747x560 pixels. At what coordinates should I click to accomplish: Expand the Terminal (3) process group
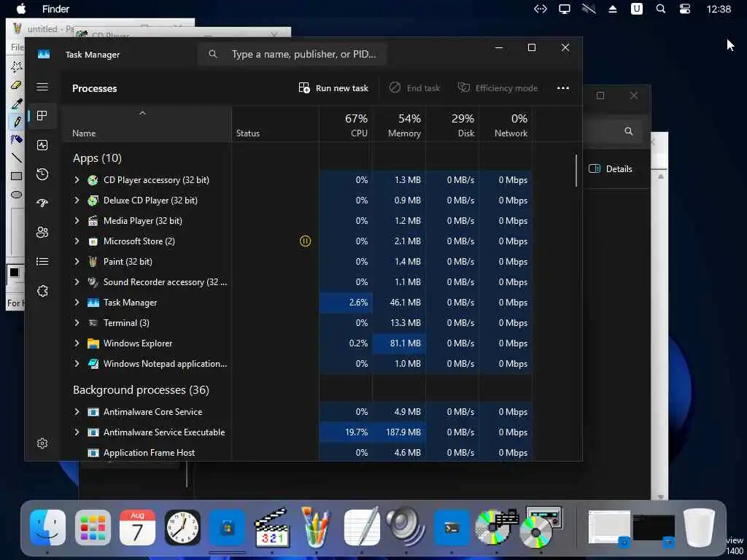pyautogui.click(x=77, y=323)
